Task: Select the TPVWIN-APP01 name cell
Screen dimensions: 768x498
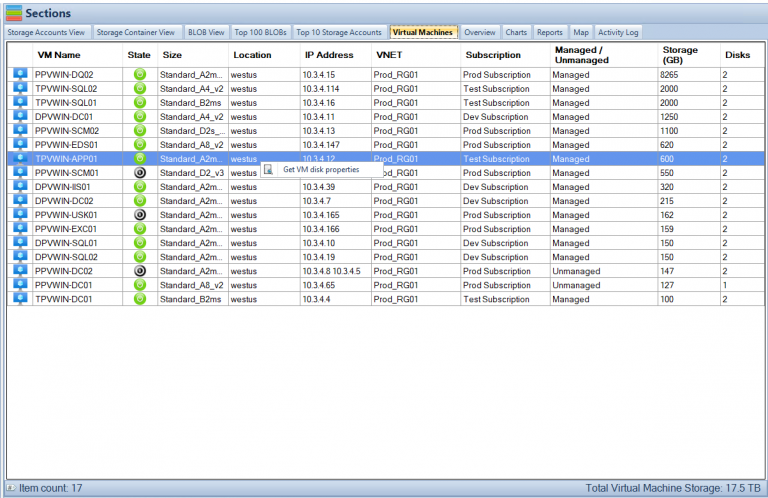Action: point(77,159)
